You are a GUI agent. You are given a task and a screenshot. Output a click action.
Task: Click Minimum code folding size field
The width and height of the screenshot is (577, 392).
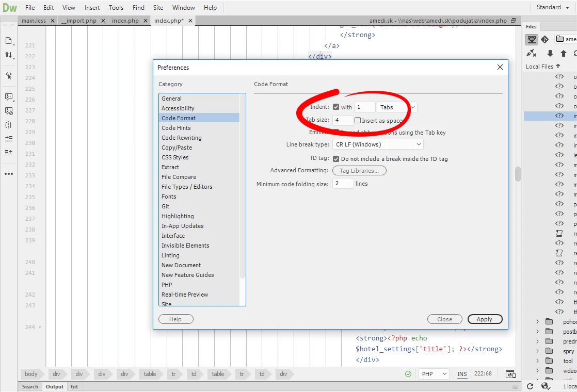[x=343, y=183]
